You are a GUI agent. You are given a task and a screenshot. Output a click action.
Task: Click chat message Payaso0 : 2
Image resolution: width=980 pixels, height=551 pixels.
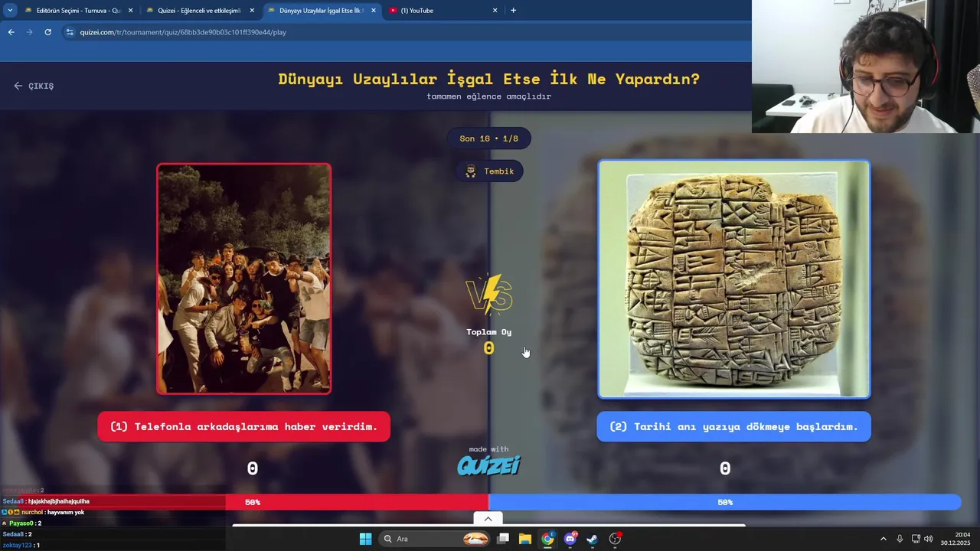(x=22, y=523)
